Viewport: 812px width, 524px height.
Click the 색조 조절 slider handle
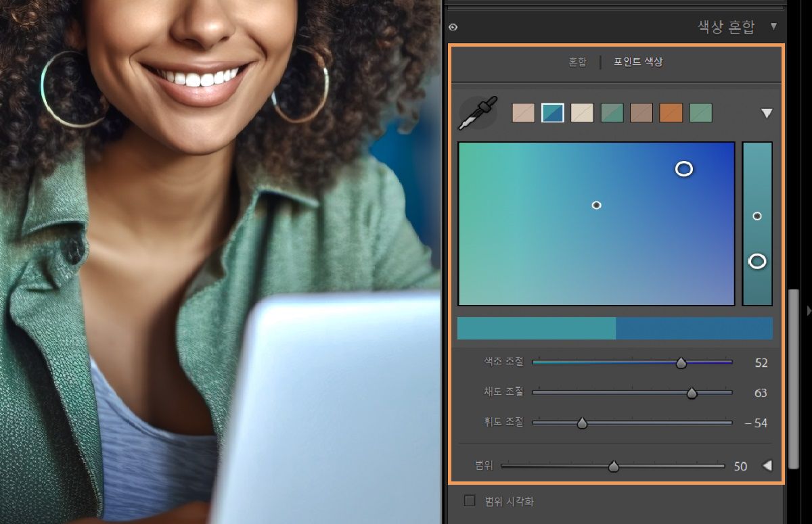(x=681, y=363)
